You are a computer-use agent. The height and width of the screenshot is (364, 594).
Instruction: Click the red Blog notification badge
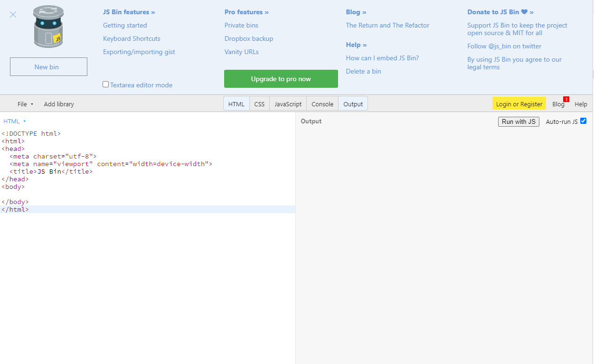(x=566, y=99)
